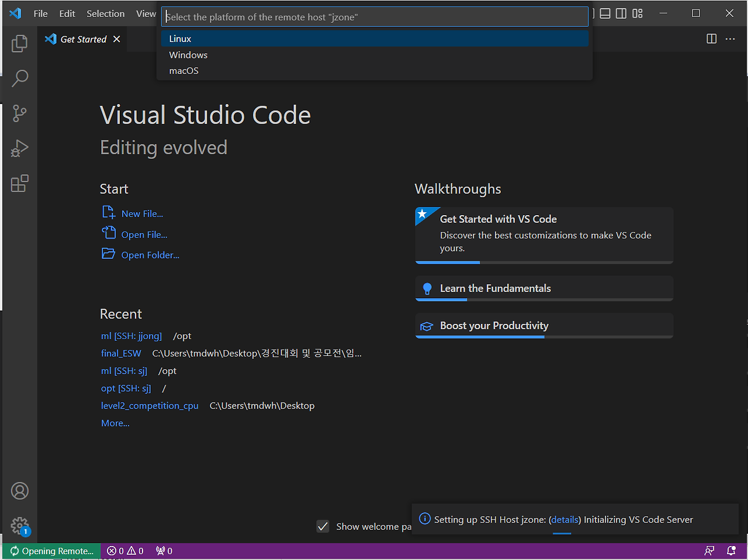748x560 pixels.
Task: Click errors and warnings status indicator
Action: tap(125, 551)
